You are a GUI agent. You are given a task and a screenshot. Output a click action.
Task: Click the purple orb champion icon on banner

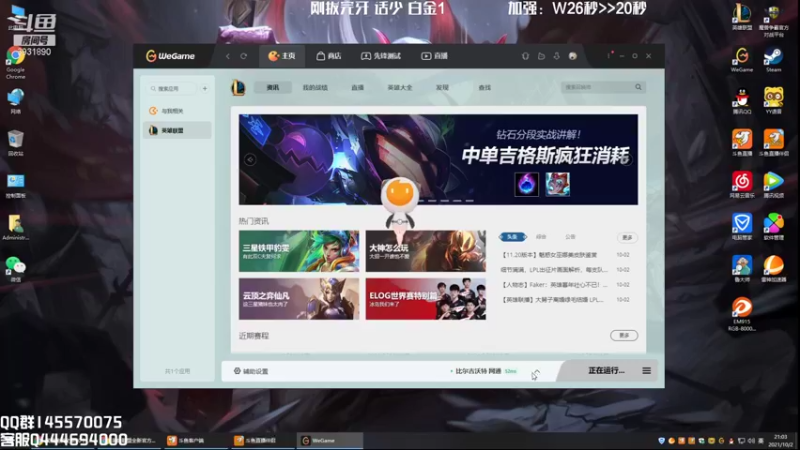527,184
